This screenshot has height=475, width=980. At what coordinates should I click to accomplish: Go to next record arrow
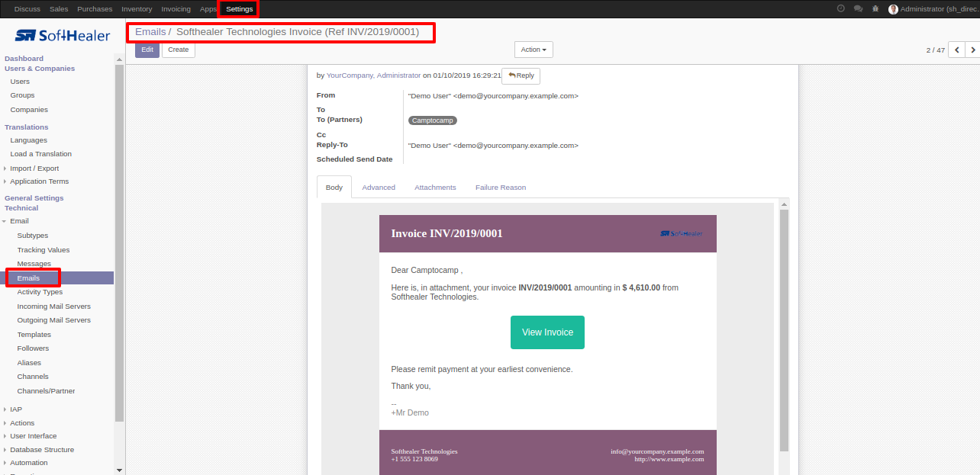[x=972, y=50]
